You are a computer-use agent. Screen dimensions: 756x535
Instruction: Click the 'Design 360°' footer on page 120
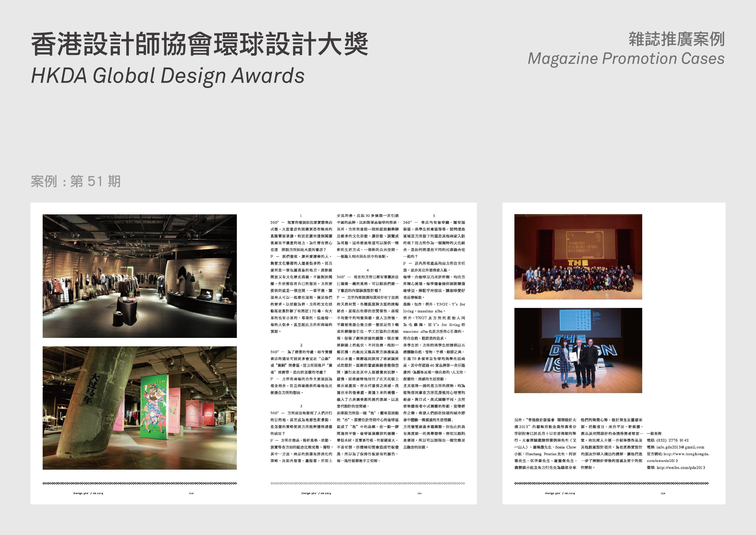[x=88, y=494]
